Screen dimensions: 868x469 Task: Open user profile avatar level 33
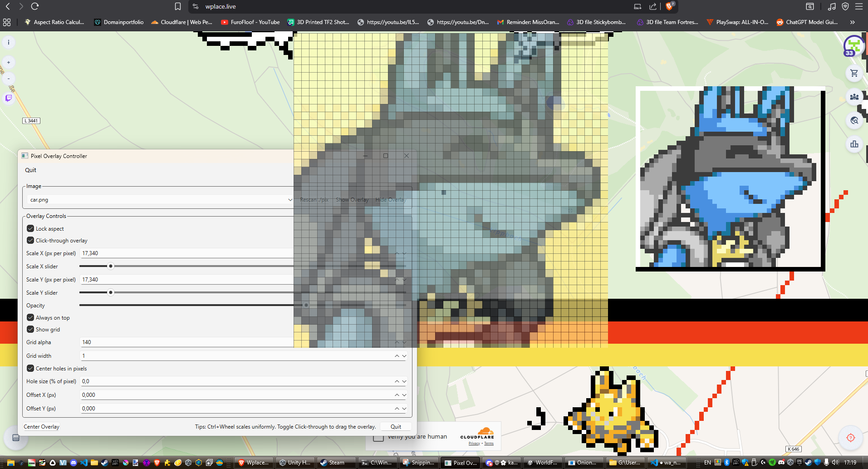coord(854,46)
